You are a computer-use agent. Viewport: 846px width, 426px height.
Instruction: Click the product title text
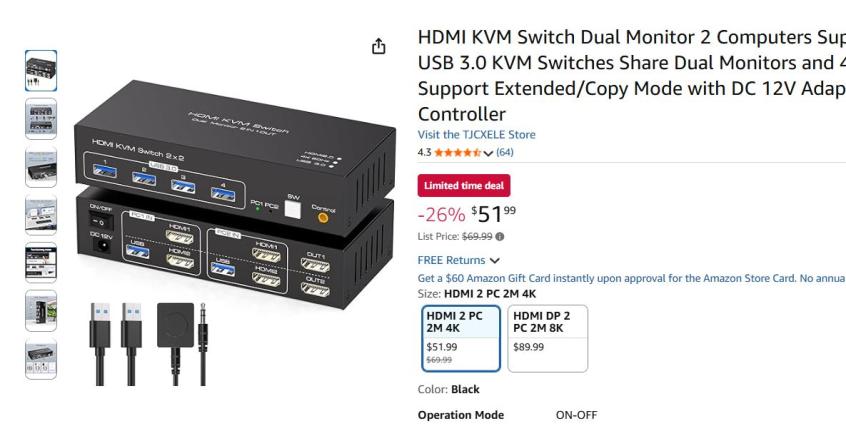tap(631, 75)
